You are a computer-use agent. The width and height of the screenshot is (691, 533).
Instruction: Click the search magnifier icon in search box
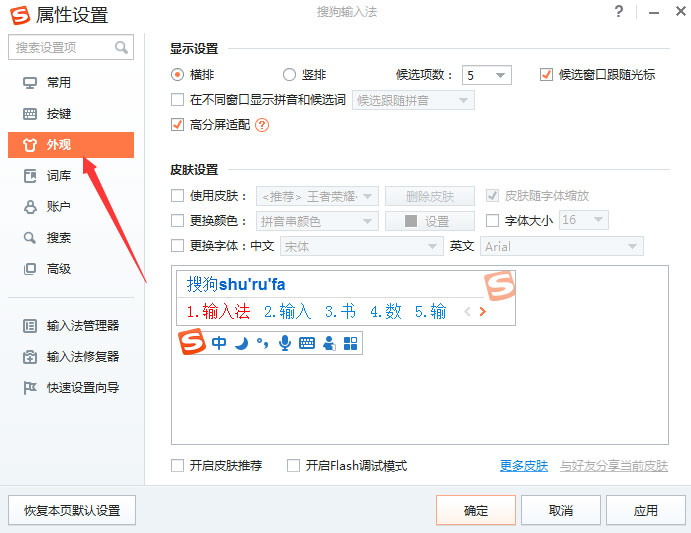[x=121, y=47]
